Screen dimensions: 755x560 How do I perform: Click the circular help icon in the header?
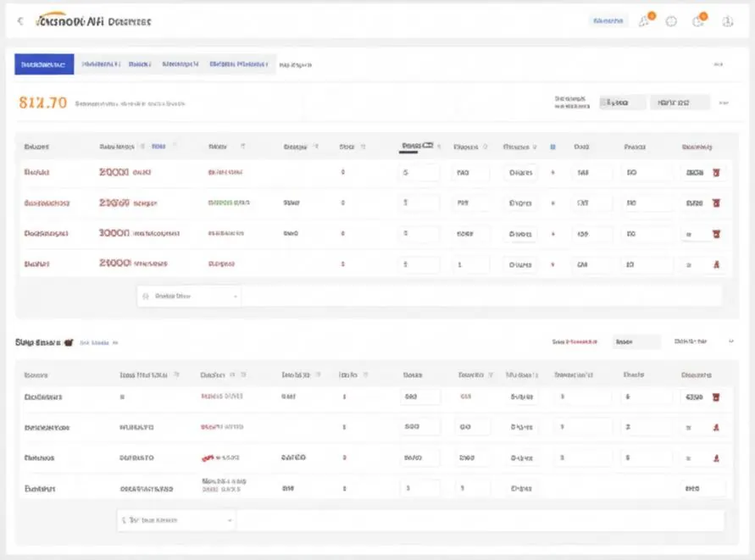point(671,21)
